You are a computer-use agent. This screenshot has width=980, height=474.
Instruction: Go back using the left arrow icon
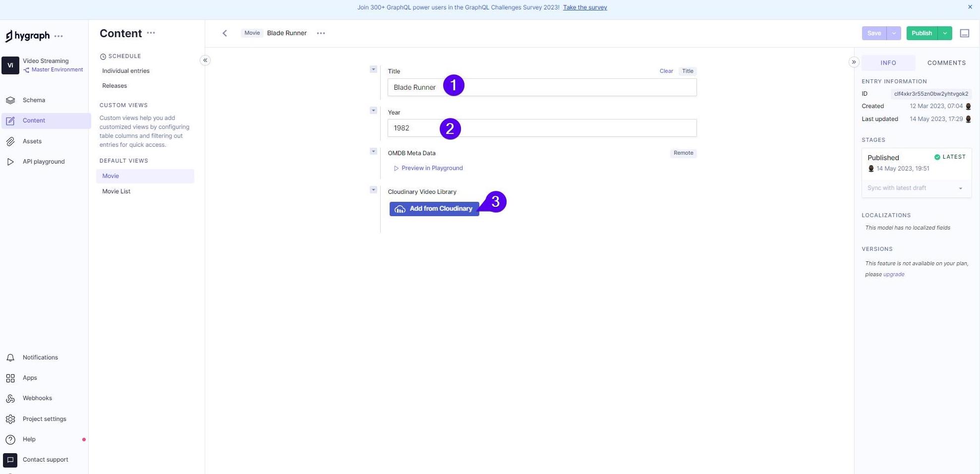[x=225, y=33]
